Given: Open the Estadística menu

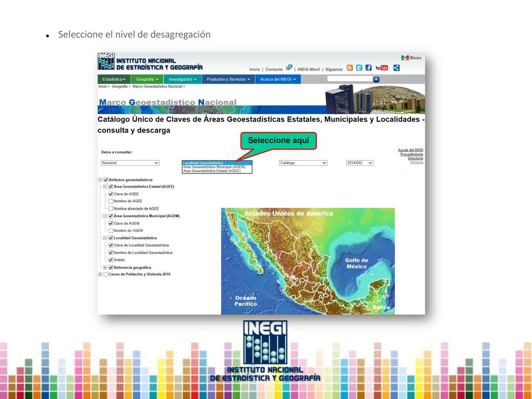Looking at the screenshot, I should pyautogui.click(x=114, y=79).
